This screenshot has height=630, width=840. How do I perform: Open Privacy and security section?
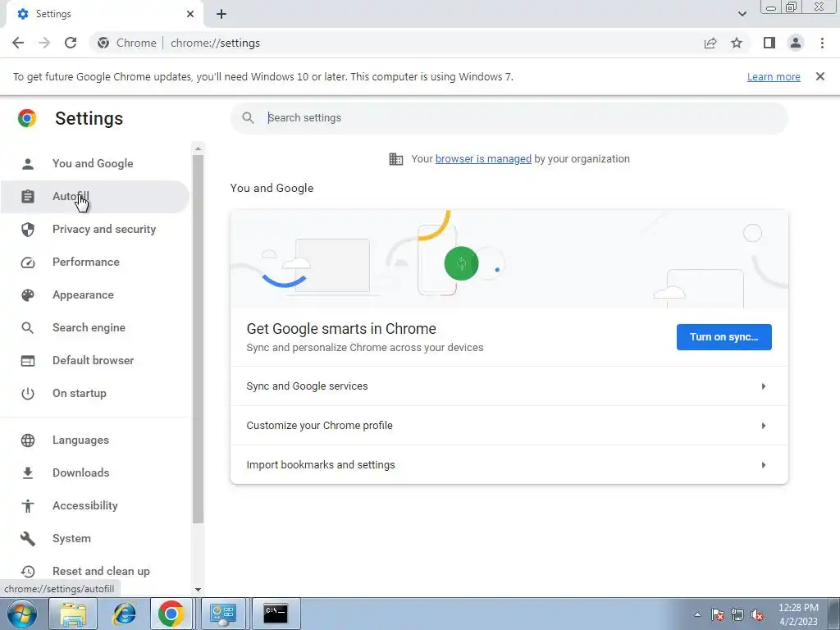tap(95, 230)
